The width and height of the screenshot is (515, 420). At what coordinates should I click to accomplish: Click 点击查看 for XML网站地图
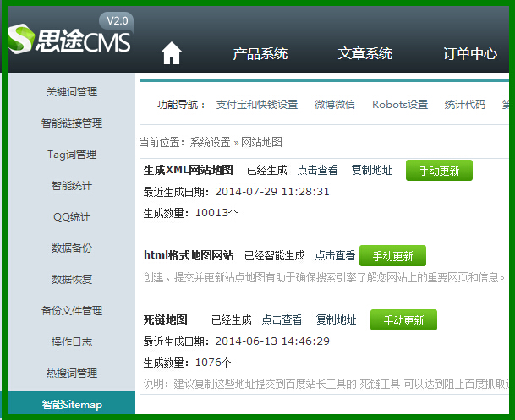tap(317, 171)
